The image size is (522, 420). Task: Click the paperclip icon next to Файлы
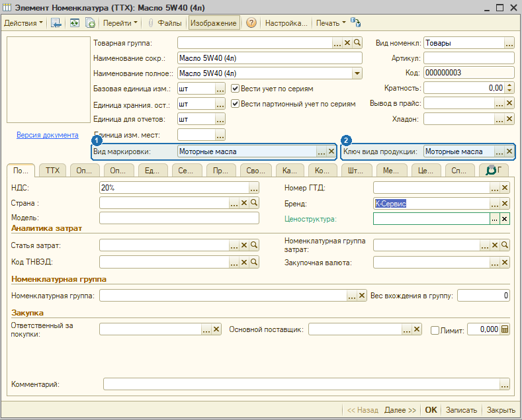click(150, 23)
